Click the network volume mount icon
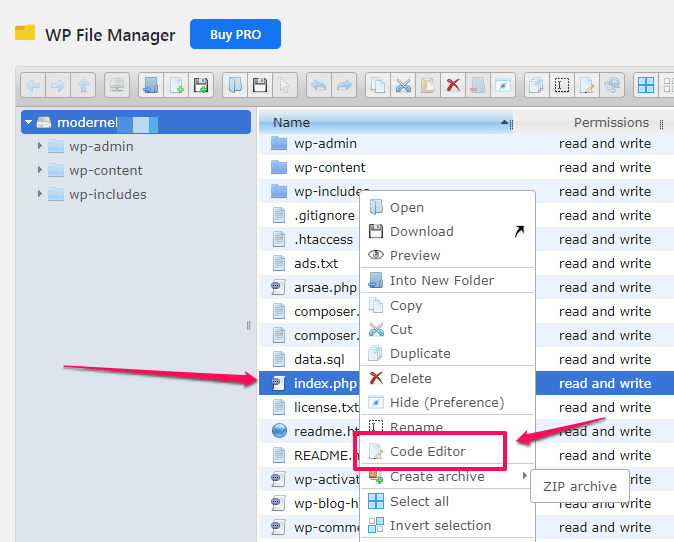This screenshot has width=674, height=542. coord(117,85)
